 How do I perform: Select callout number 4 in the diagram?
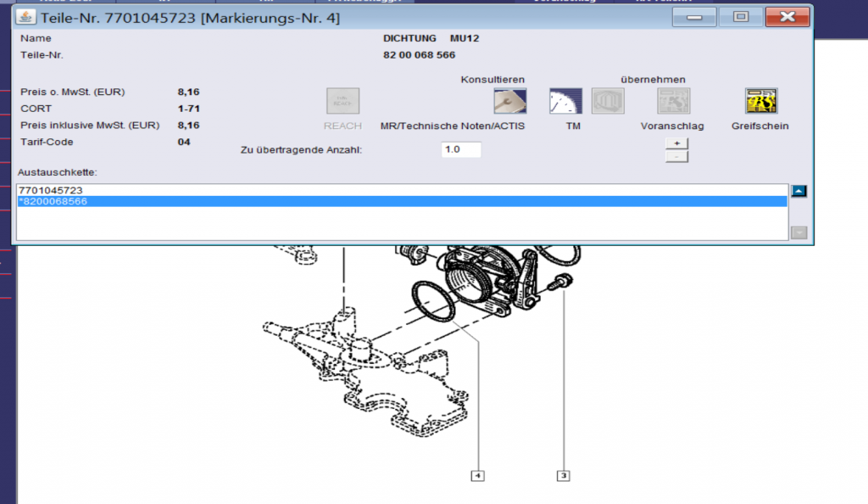click(x=478, y=476)
